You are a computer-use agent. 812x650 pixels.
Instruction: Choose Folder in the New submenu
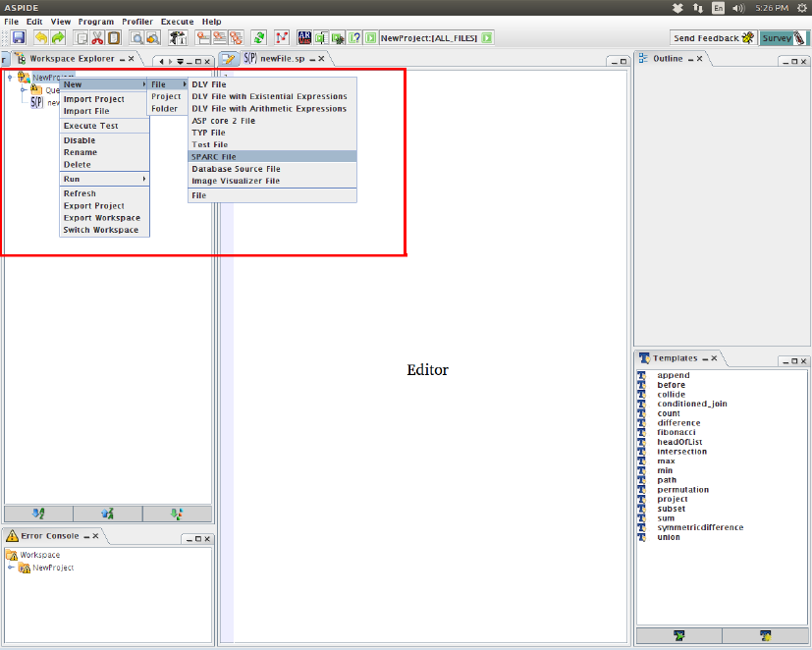tap(167, 109)
